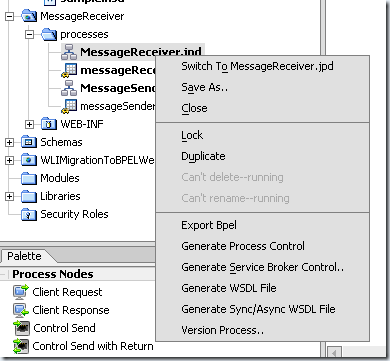
Task: Click the messageSender control file icon
Action: pos(69,106)
